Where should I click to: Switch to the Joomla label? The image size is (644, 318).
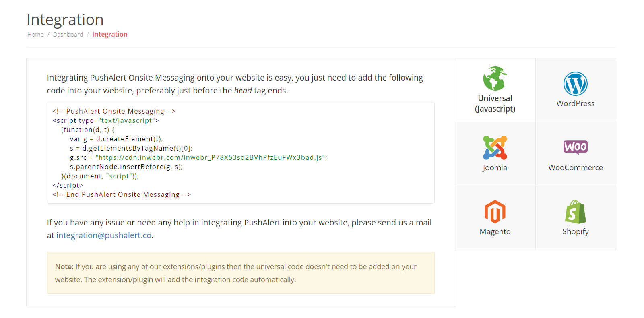(x=495, y=167)
